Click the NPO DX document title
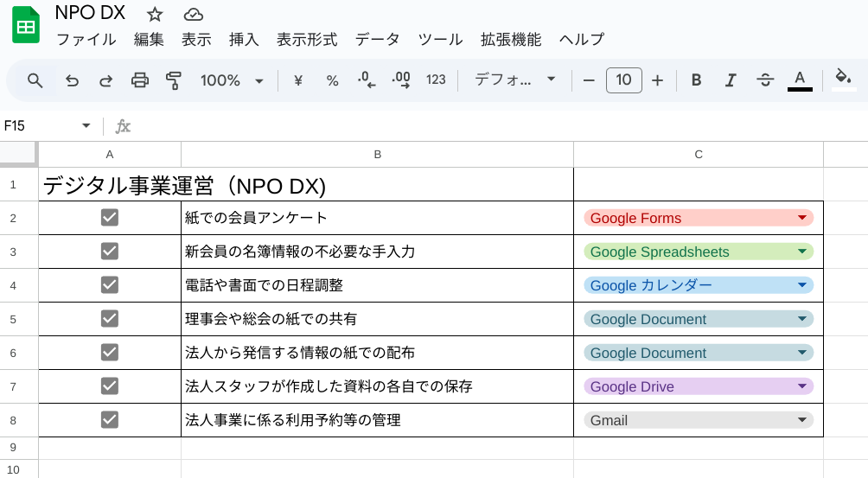The width and height of the screenshot is (868, 478). (x=90, y=13)
